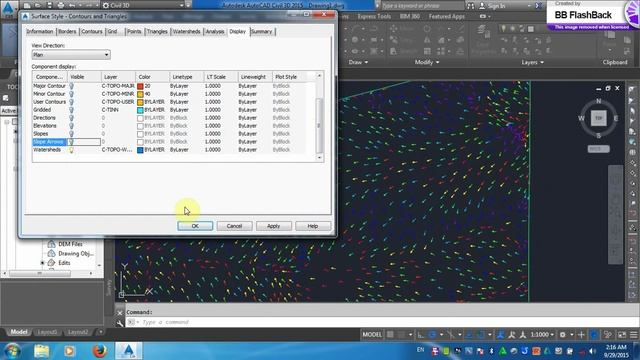The height and width of the screenshot is (360, 640).
Task: Toggle visibility bulb for Minor Contour
Action: tap(71, 94)
